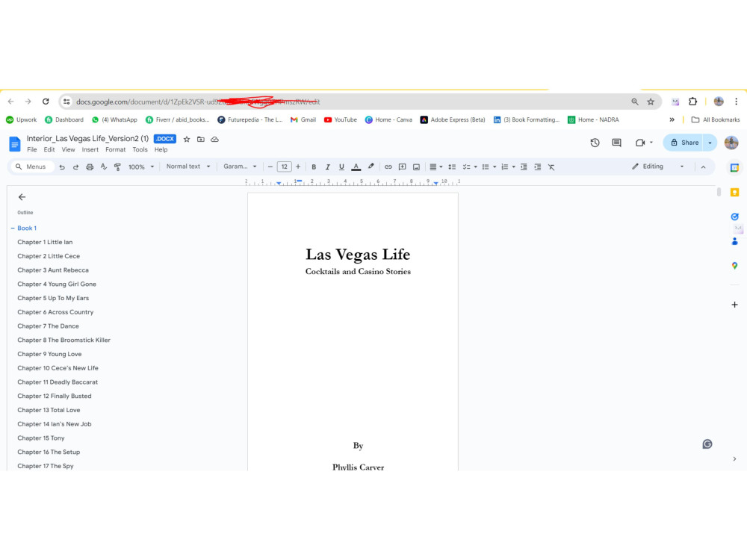The width and height of the screenshot is (747, 560).
Task: Check the cloud document status icon
Action: tap(215, 139)
